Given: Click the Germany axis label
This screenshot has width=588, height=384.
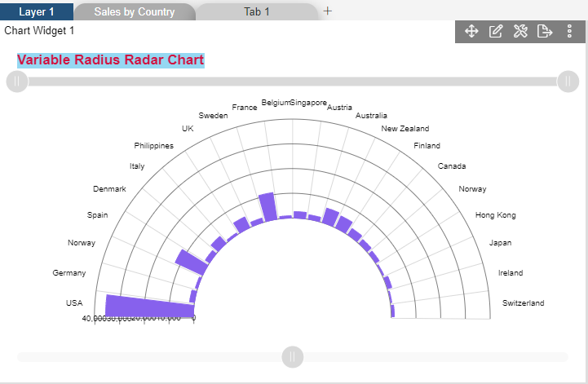Looking at the screenshot, I should tap(69, 273).
